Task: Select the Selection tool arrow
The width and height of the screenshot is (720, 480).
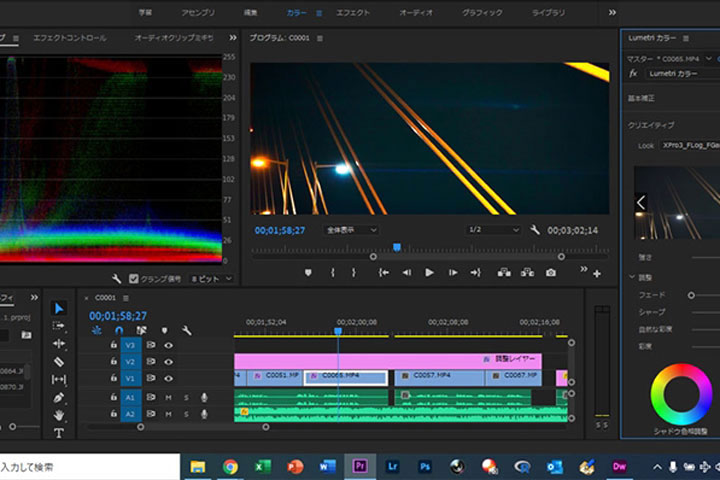Action: [59, 308]
